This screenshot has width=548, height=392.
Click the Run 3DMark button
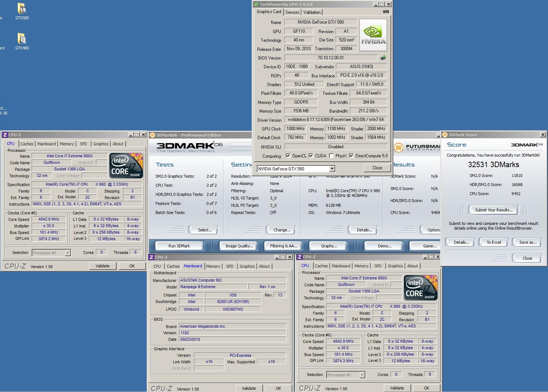tap(179, 246)
